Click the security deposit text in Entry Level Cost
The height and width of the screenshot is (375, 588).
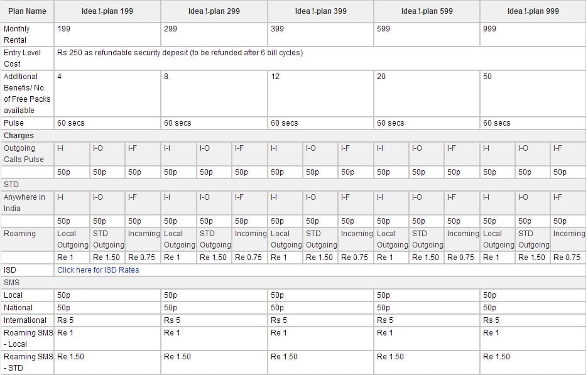180,53
